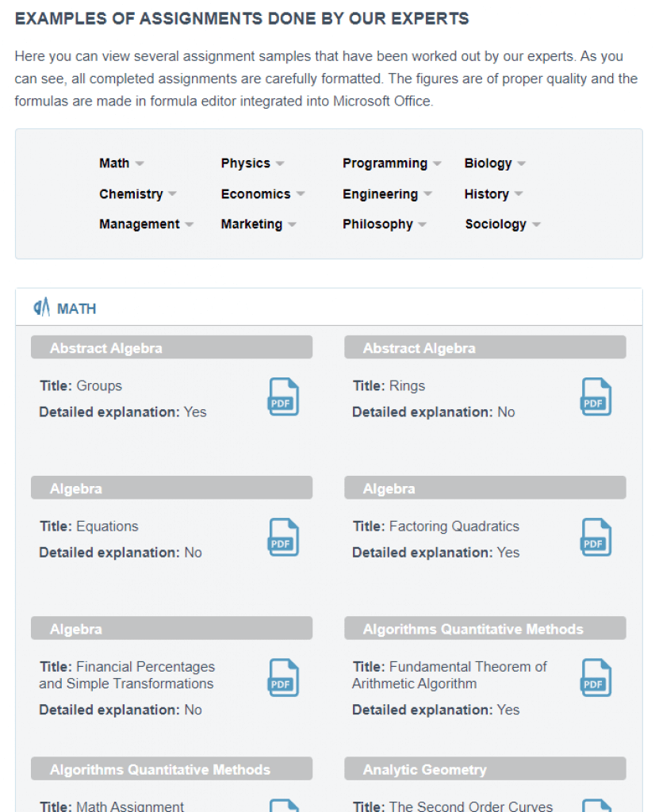The image size is (659, 812).
Task: View the Fundamental Theorem of Arithmetic PDF
Action: (596, 678)
